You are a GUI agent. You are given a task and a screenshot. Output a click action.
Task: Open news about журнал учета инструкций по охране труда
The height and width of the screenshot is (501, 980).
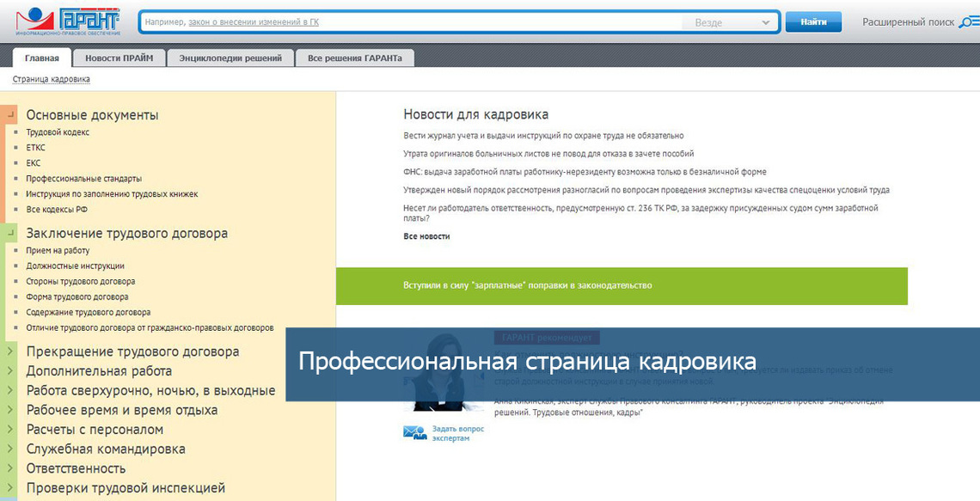coord(544,136)
